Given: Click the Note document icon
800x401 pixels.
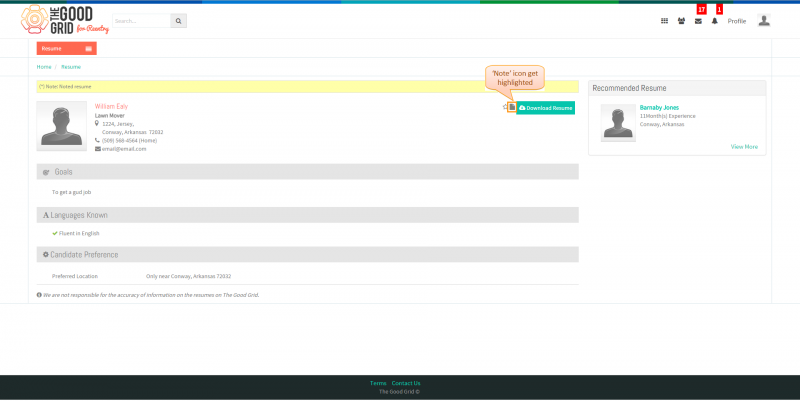Looking at the screenshot, I should [512, 107].
